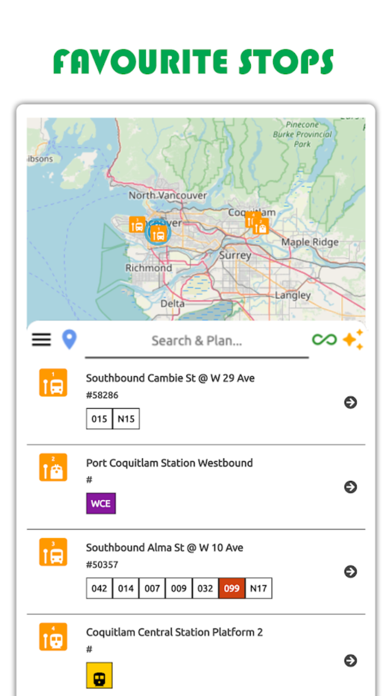Click bus stop icon for Southbound Alma St
Screen dimensions: 392x696
coord(53,552)
